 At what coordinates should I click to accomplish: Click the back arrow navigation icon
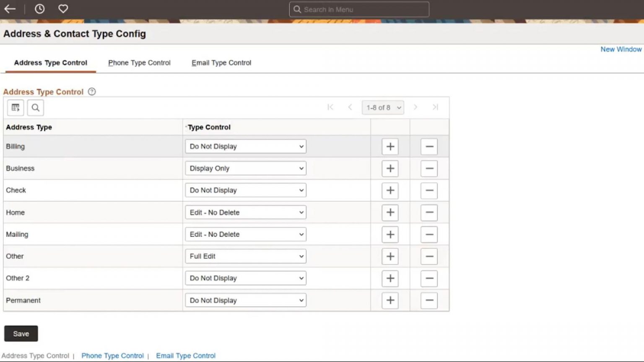pyautogui.click(x=10, y=9)
